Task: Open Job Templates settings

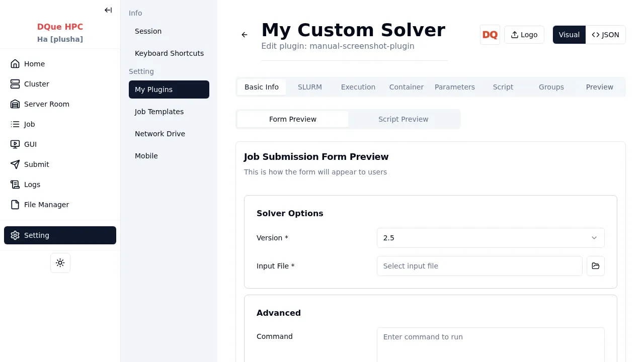Action: pyautogui.click(x=159, y=112)
